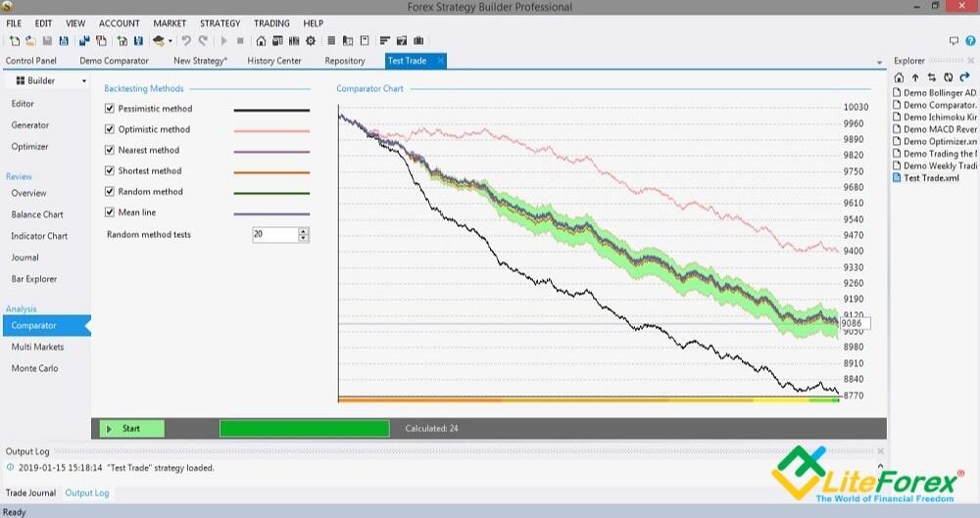Viewport: 980px width, 518px height.
Task: Open Generator in left sidebar
Action: (x=30, y=125)
